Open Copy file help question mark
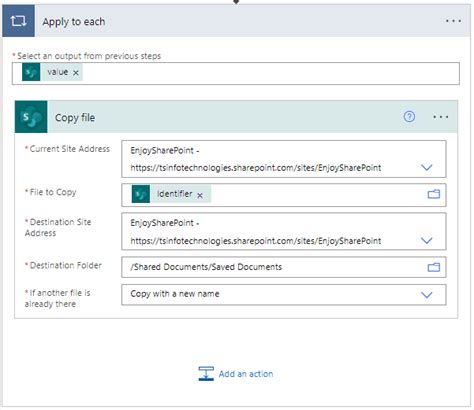 point(409,117)
